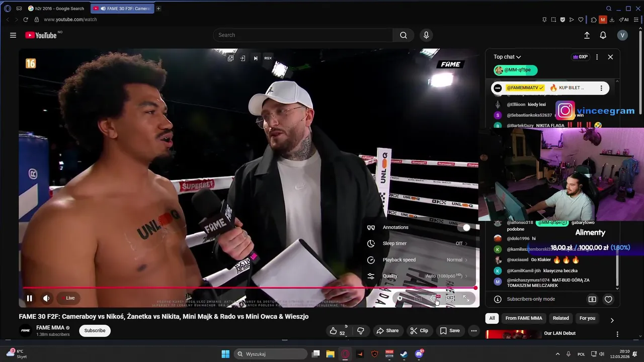The image size is (644, 362).
Task: Select the All filter chip
Action: 492,318
